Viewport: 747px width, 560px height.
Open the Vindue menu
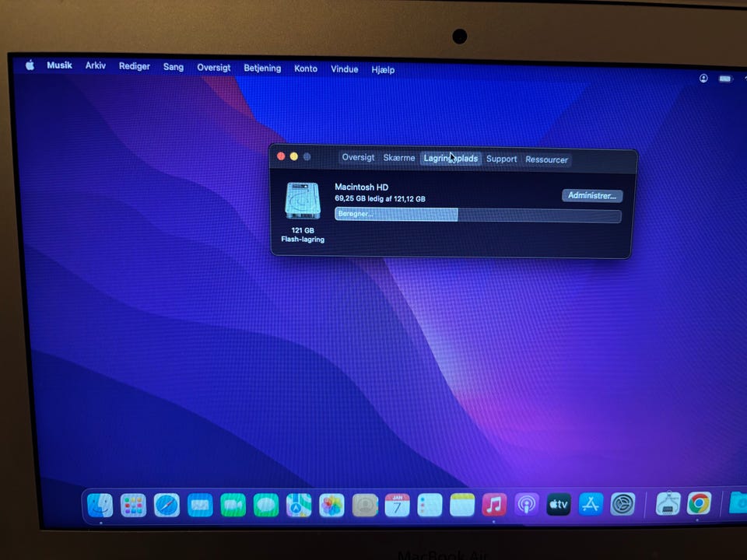[x=345, y=69]
